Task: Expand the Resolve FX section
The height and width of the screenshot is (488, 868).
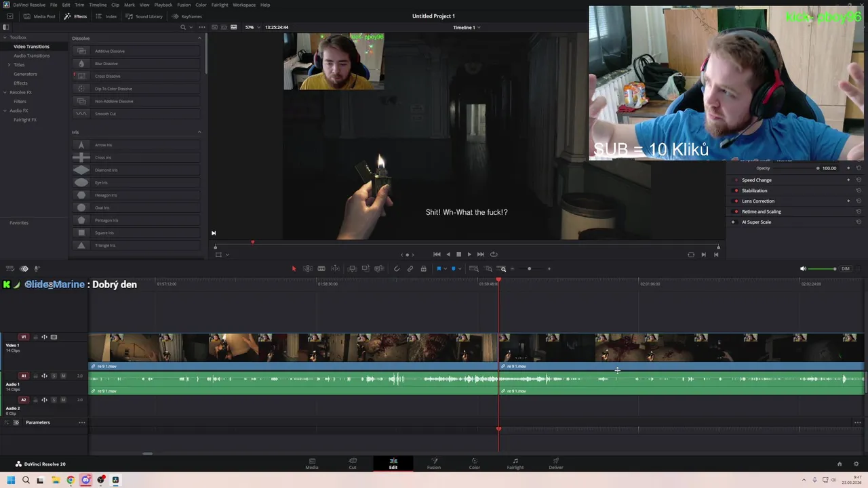Action: click(5, 92)
